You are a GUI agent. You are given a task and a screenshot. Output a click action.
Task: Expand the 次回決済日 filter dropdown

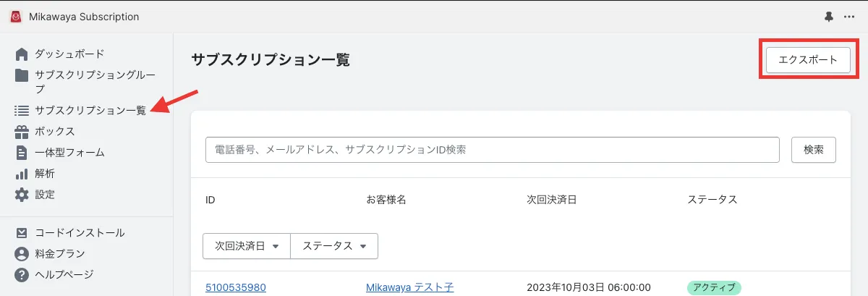[247, 246]
